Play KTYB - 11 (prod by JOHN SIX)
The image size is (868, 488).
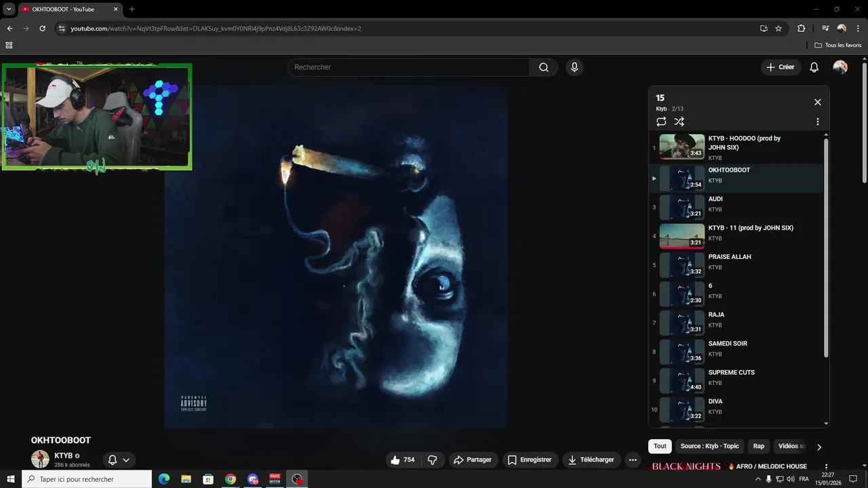736,236
